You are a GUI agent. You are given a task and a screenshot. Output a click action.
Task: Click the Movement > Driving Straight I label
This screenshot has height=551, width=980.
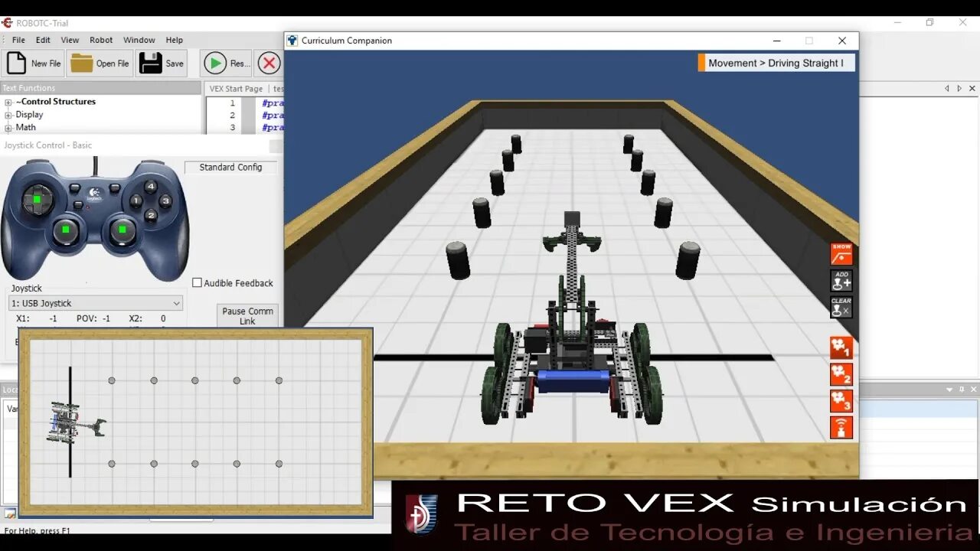pos(776,63)
